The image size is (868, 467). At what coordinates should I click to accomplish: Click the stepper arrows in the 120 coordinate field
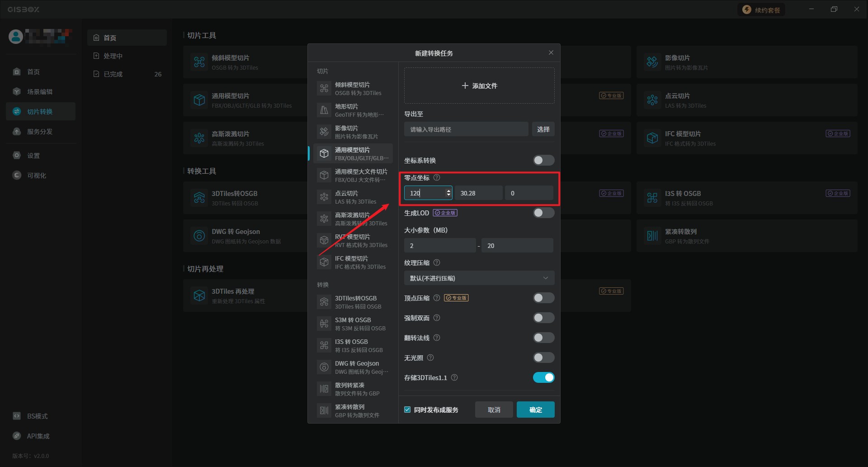click(x=448, y=193)
